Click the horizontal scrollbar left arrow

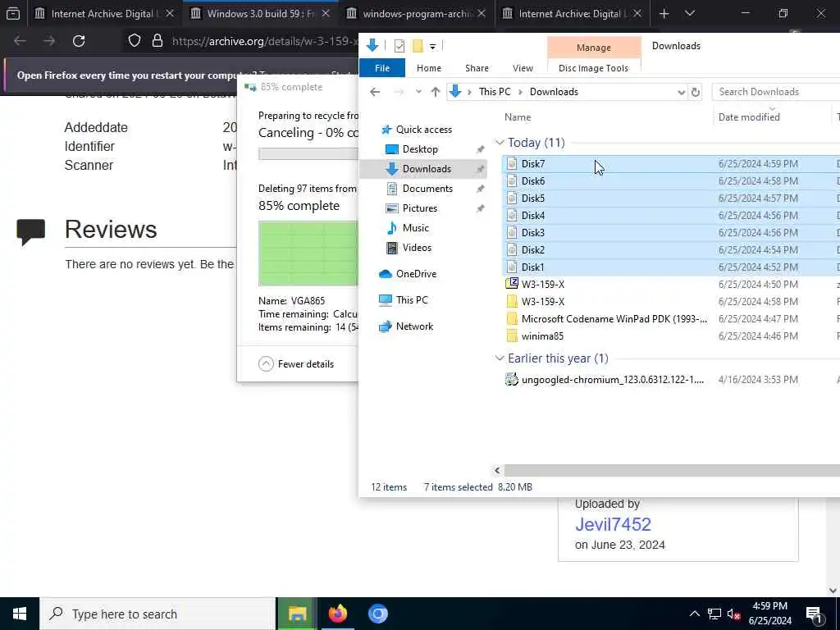497,470
